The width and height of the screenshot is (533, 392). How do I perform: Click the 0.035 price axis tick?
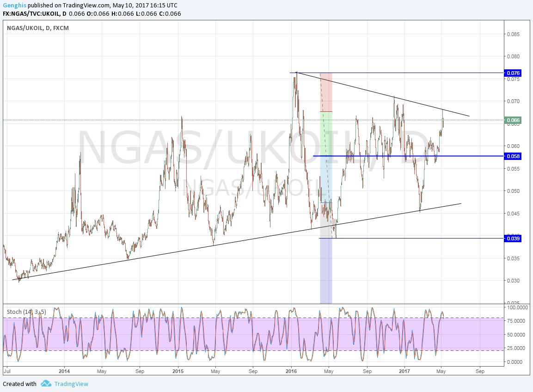[x=513, y=258]
